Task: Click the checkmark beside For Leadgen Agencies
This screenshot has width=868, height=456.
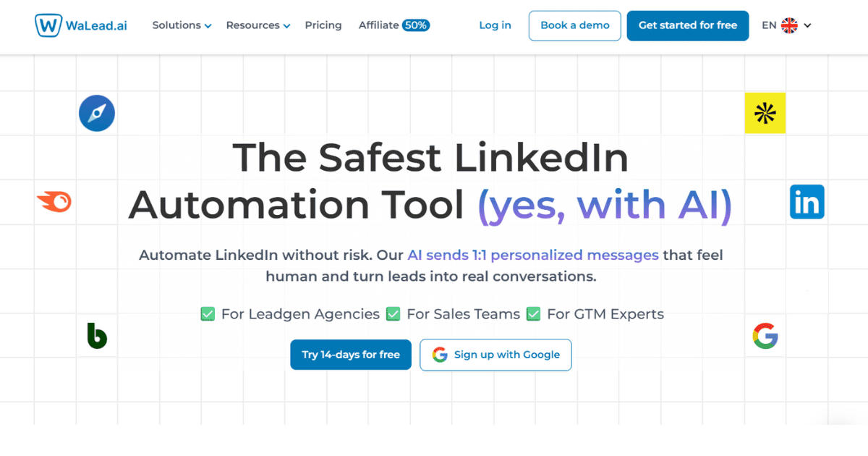Action: pos(208,313)
